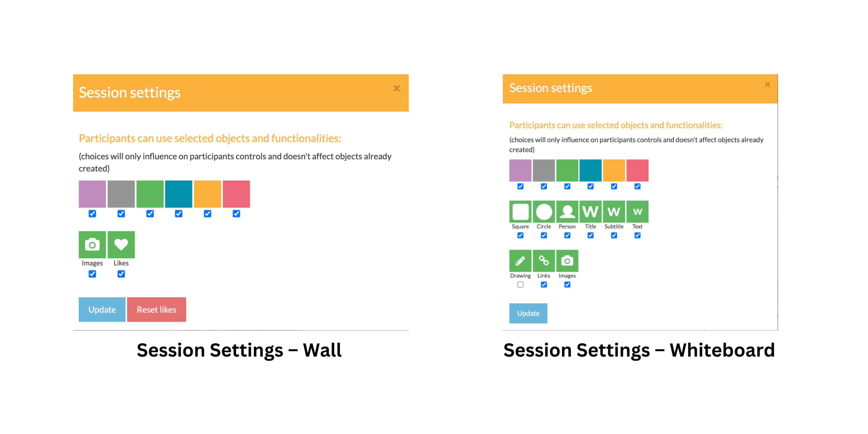Select the Circle shape icon
The height and width of the screenshot is (434, 868).
coord(544,212)
